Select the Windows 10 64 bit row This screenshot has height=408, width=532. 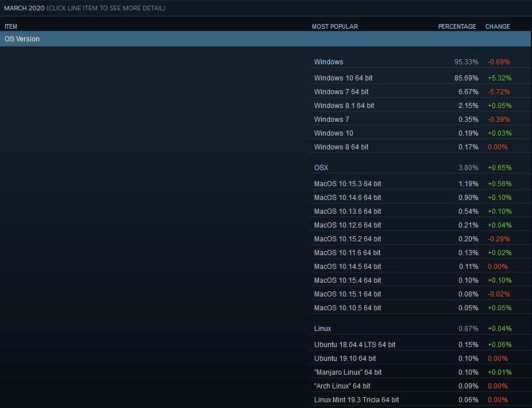[421, 78]
